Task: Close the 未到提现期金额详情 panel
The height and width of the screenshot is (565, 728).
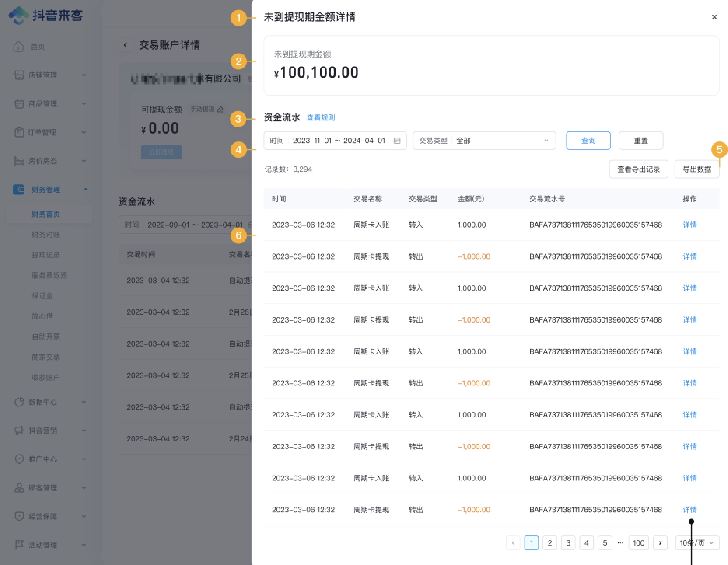Action: pos(714,17)
